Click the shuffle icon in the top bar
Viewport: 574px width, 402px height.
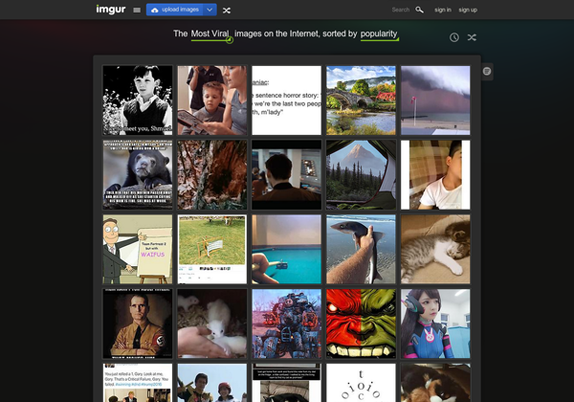227,10
